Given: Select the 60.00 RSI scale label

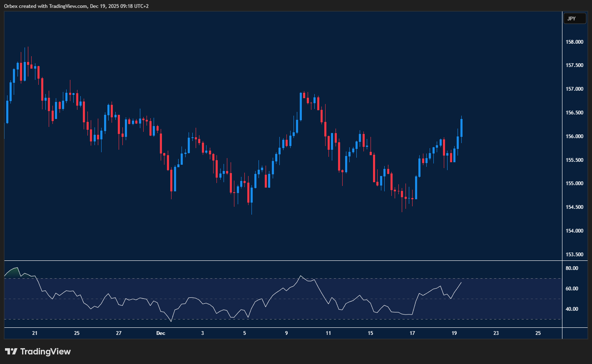Looking at the screenshot, I should tap(572, 289).
